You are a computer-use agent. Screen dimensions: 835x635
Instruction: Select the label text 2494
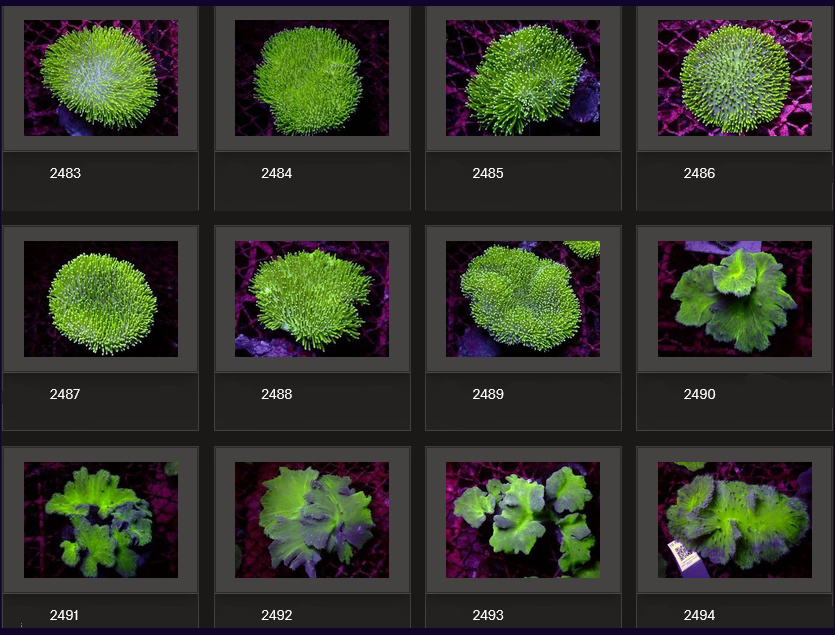(x=699, y=615)
